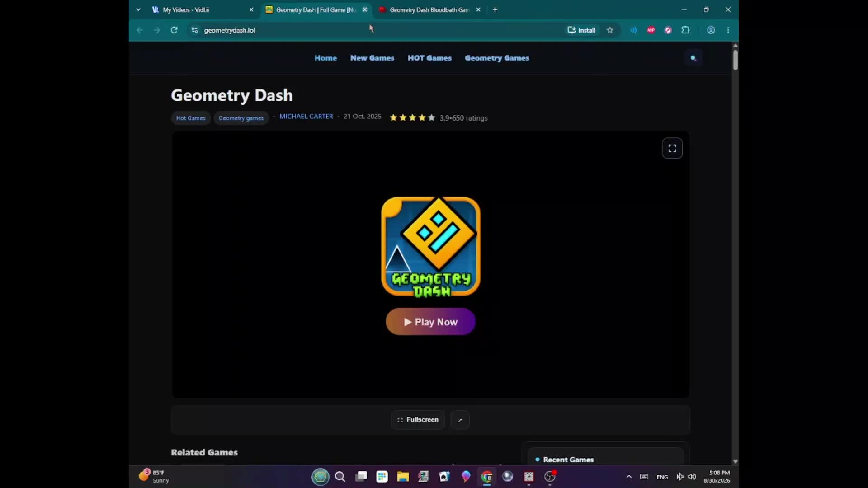Open File Explorer folder on the taskbar

[x=403, y=477]
